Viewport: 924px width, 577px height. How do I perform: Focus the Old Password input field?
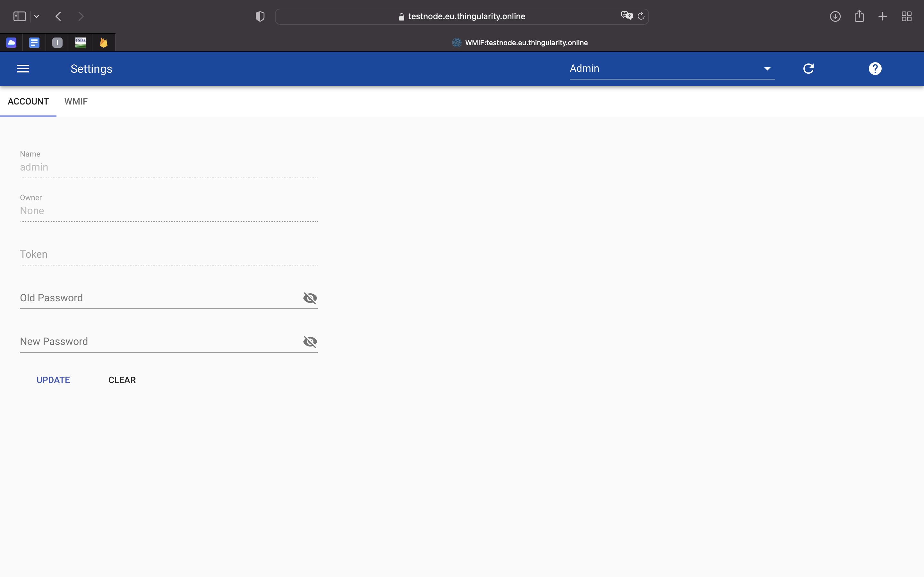pos(158,298)
